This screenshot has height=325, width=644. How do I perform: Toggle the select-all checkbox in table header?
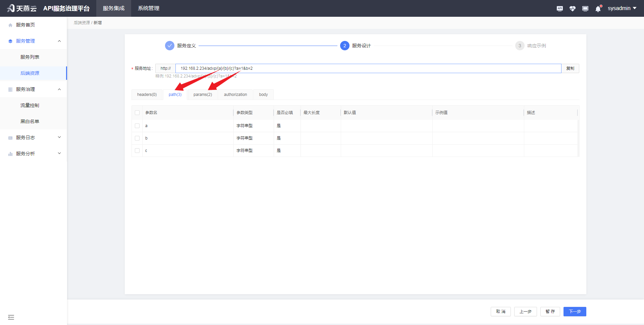137,113
